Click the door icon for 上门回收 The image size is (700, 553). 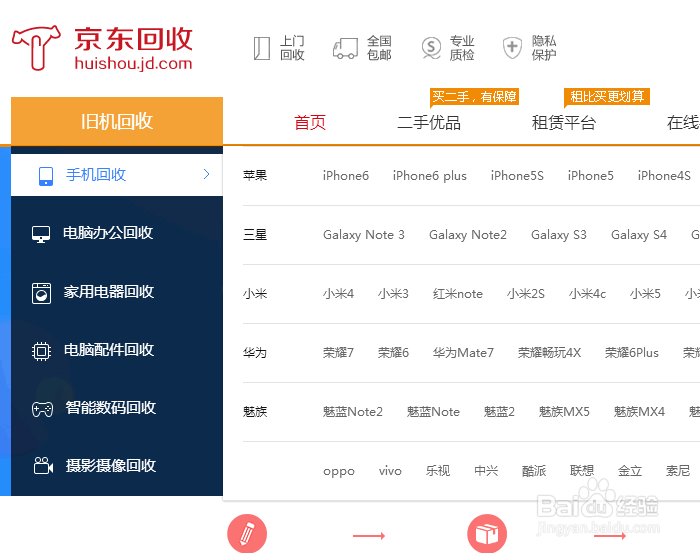coord(262,48)
